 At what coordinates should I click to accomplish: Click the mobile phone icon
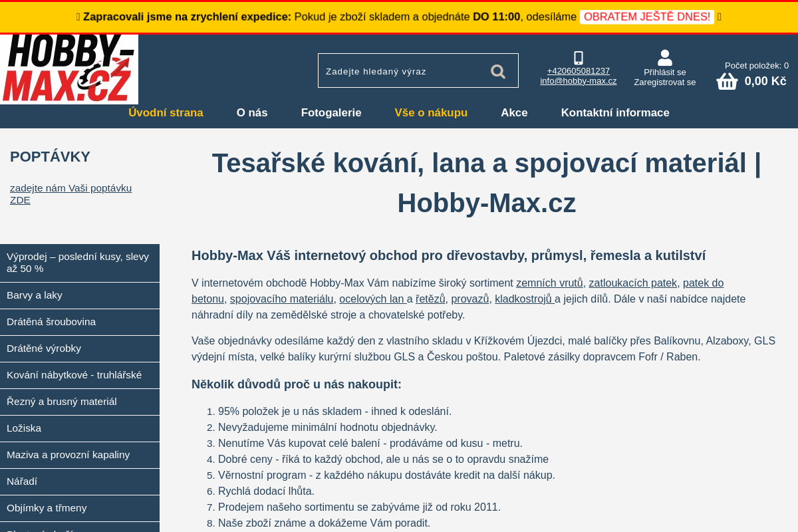click(x=579, y=58)
